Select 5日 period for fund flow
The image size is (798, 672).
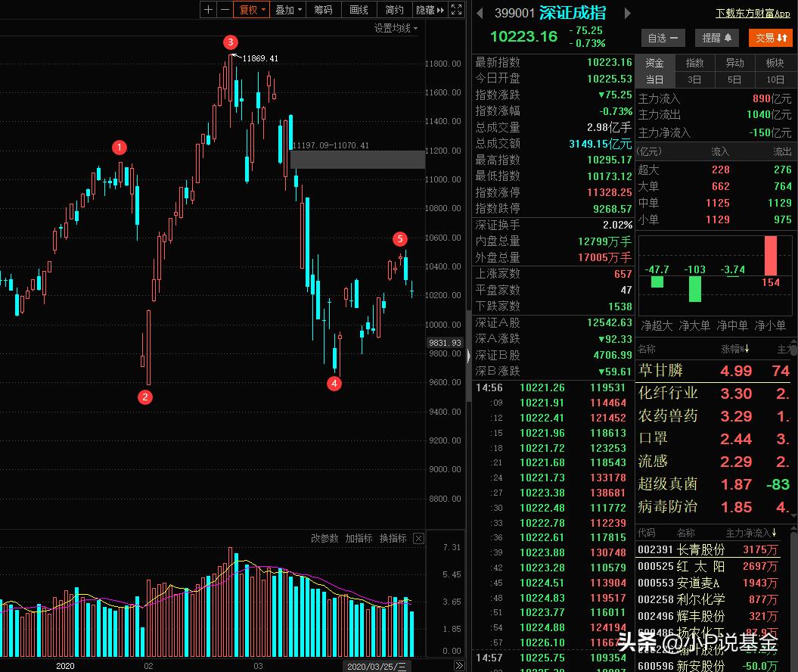[x=734, y=80]
